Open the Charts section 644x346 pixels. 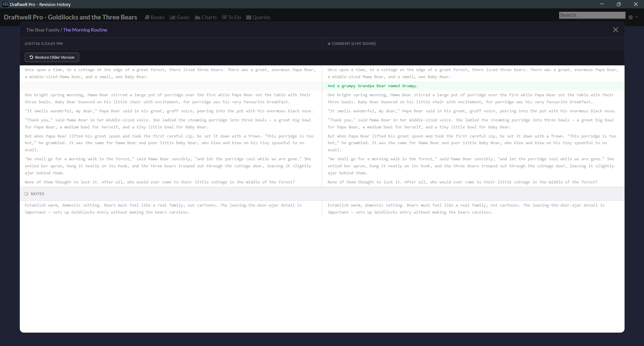[206, 17]
